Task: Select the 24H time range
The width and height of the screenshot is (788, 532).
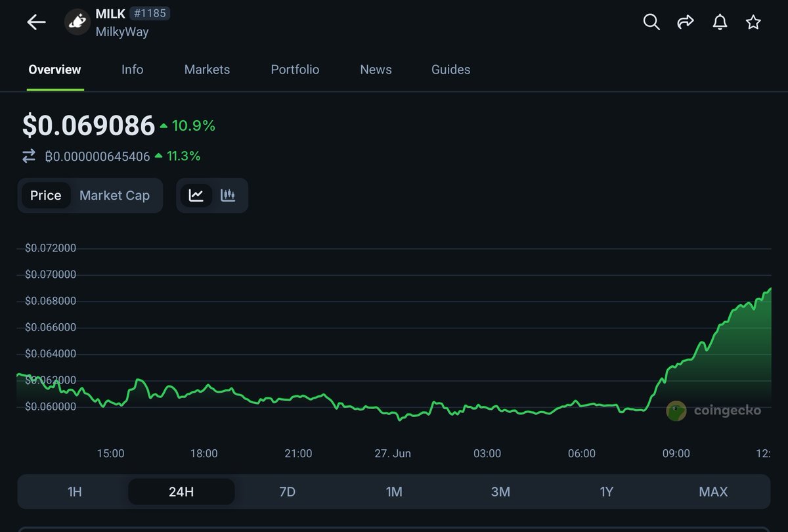Action: pos(181,492)
